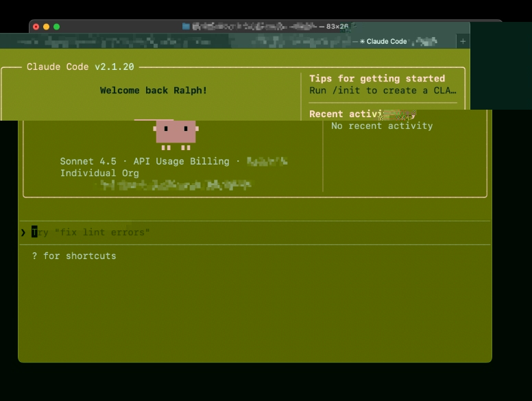Click the prompt chevron before input
Viewport: 532px width, 401px height.
[x=23, y=232]
